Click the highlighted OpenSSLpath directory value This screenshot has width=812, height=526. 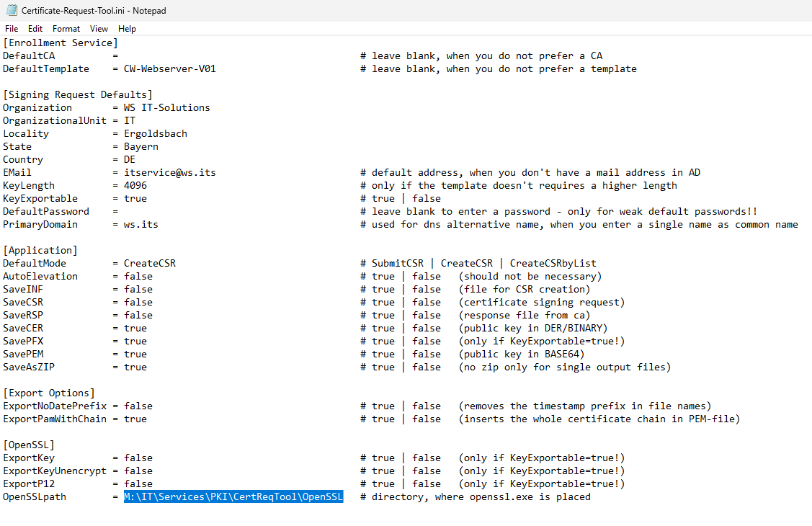tap(233, 496)
